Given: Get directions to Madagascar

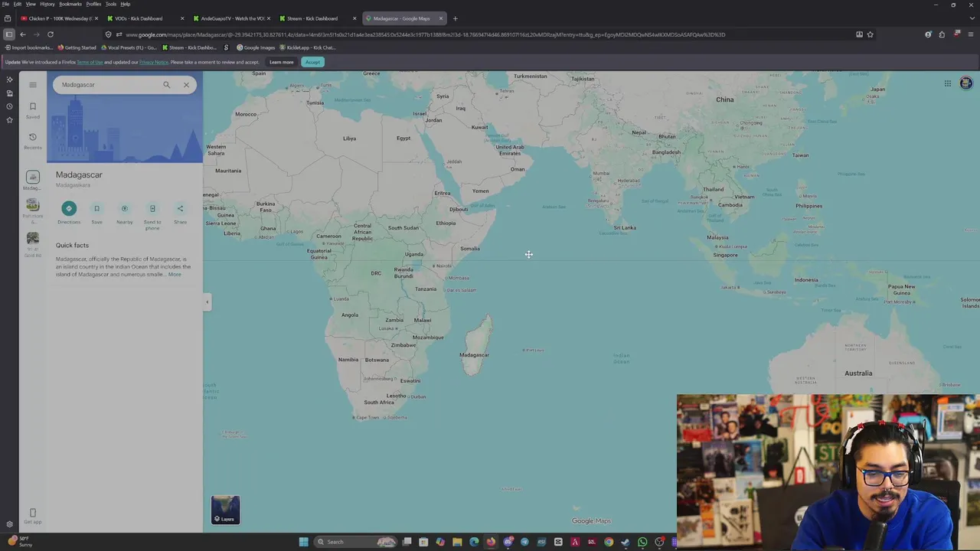Looking at the screenshot, I should [x=68, y=208].
